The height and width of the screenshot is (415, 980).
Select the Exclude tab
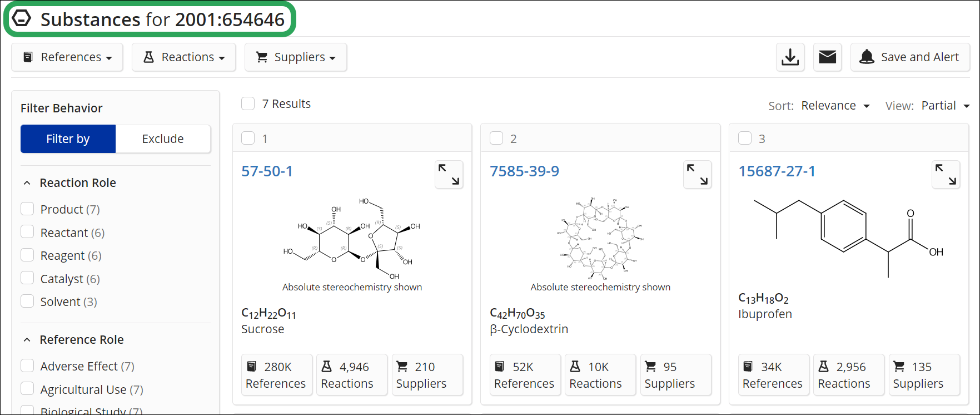point(163,139)
